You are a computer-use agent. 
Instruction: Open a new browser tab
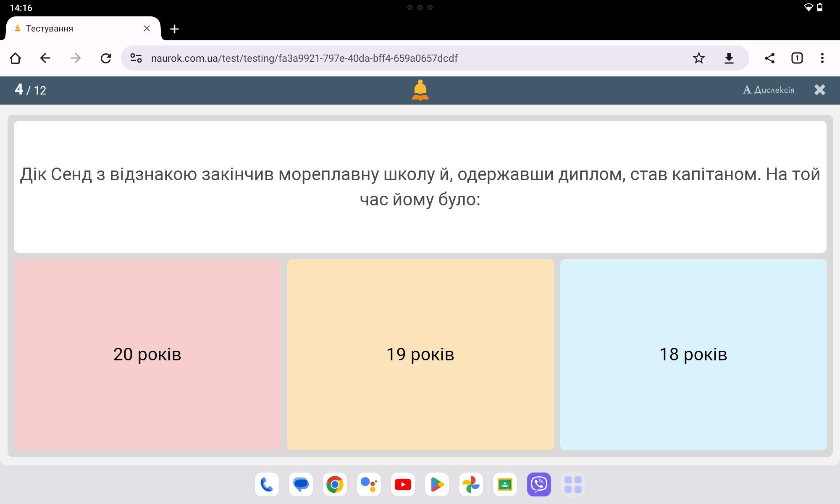(x=174, y=29)
